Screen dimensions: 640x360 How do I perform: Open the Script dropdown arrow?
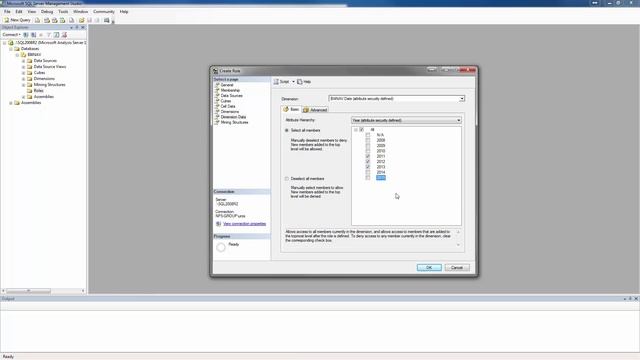[293, 82]
